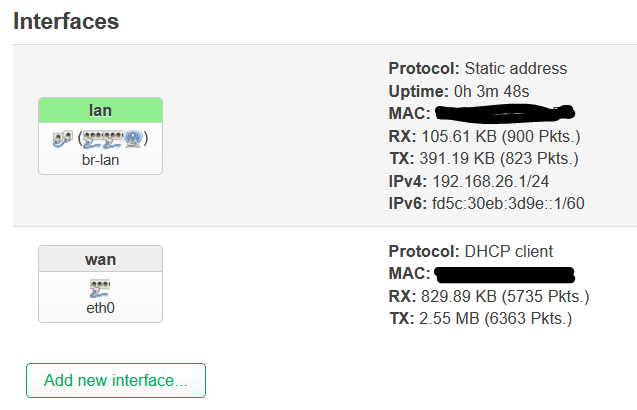Click the lan Uptime value

point(492,91)
